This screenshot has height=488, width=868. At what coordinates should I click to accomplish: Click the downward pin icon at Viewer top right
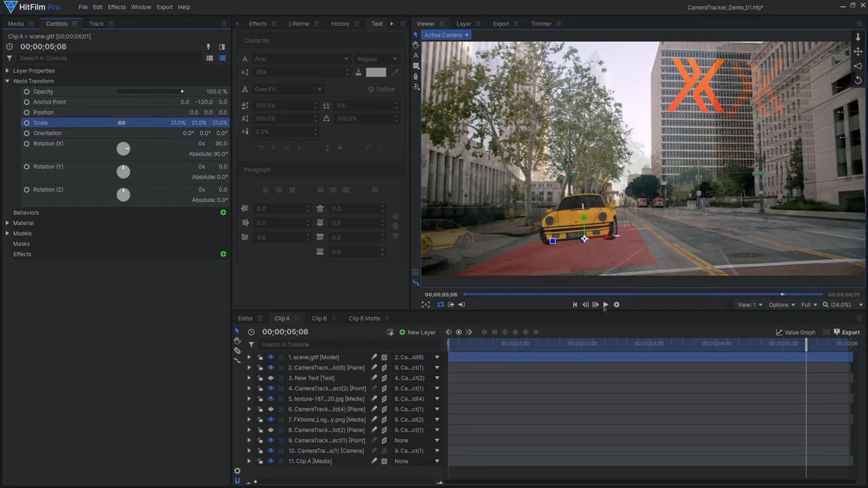[858, 37]
